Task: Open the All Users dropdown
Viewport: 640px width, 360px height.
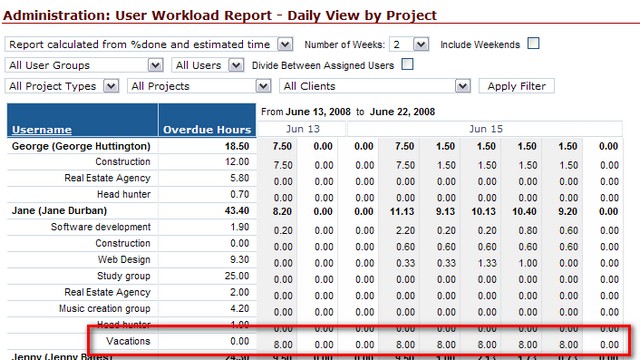Action: tap(208, 65)
